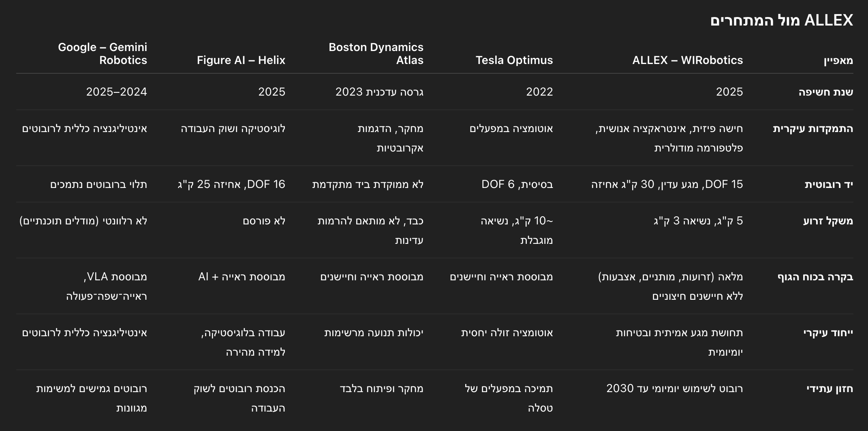Click the 'משקל זרוע' row label

click(828, 221)
